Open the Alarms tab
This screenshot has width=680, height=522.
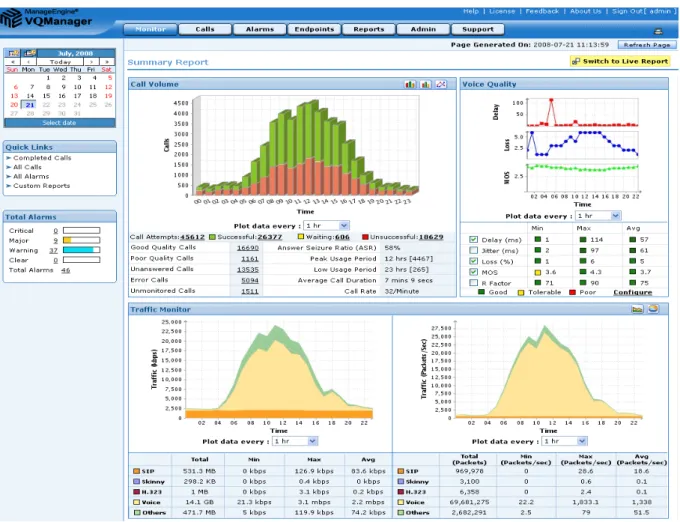[259, 29]
